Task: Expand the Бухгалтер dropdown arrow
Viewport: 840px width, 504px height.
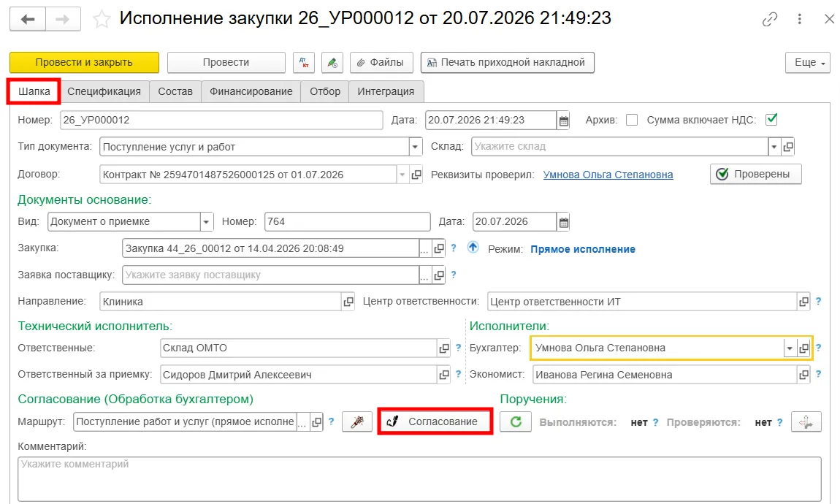Action: (x=789, y=348)
